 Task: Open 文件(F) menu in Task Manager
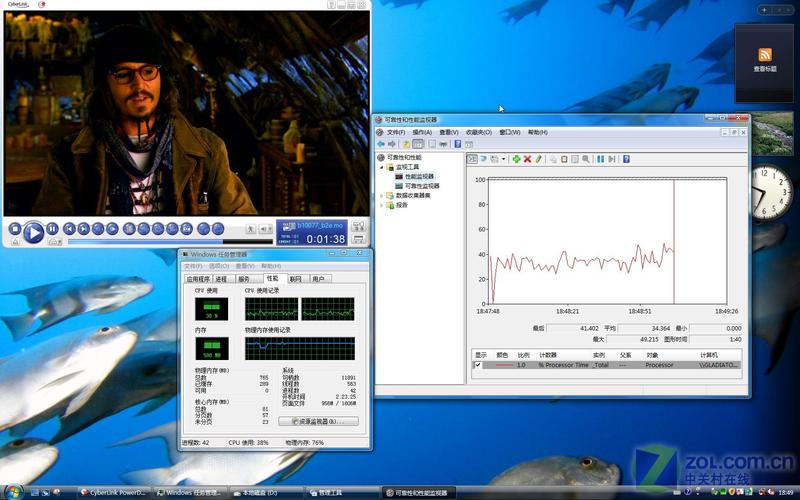point(193,266)
